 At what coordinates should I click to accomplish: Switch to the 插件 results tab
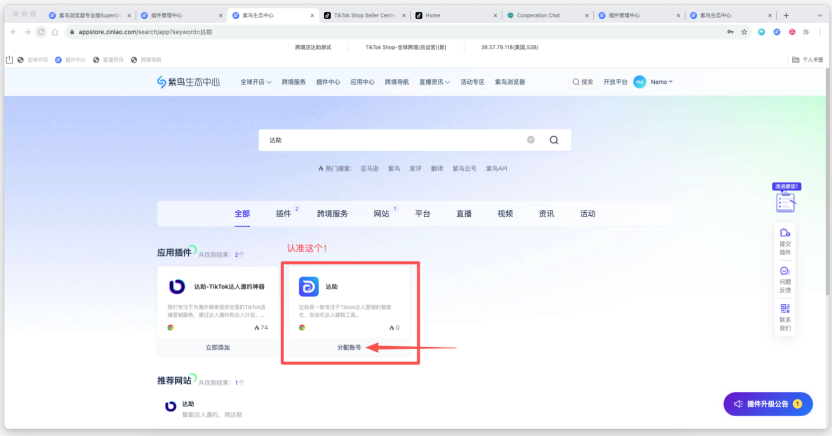point(285,214)
